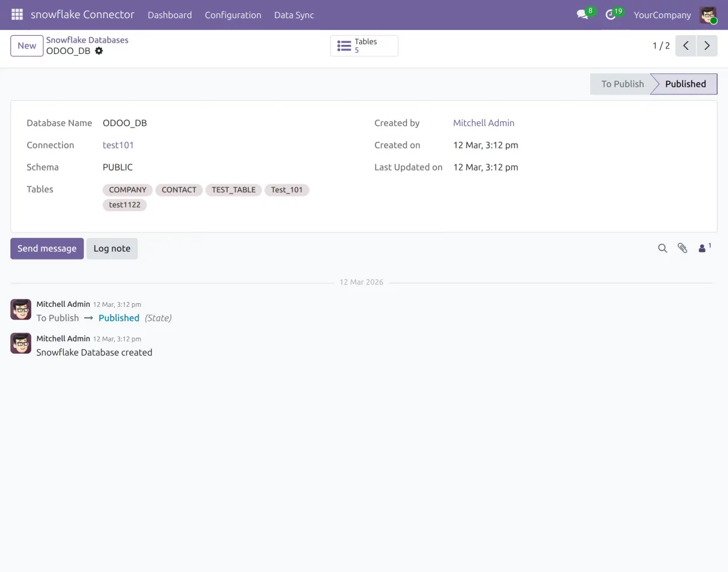The width and height of the screenshot is (728, 572).
Task: Click the Database Name field value ODOO_DB
Action: (x=125, y=123)
